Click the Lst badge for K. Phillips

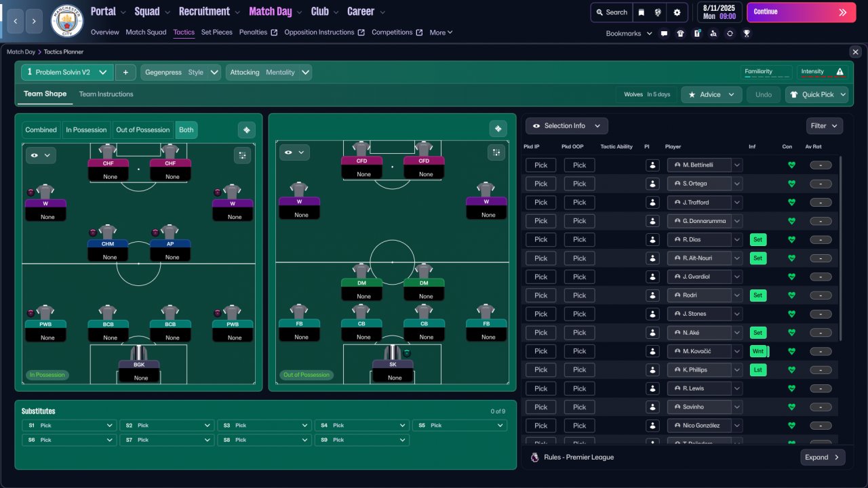(x=758, y=370)
